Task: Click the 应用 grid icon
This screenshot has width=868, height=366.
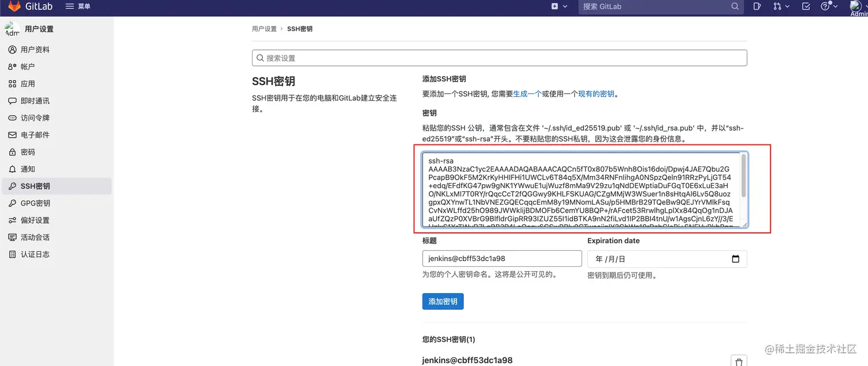Action: [12, 84]
